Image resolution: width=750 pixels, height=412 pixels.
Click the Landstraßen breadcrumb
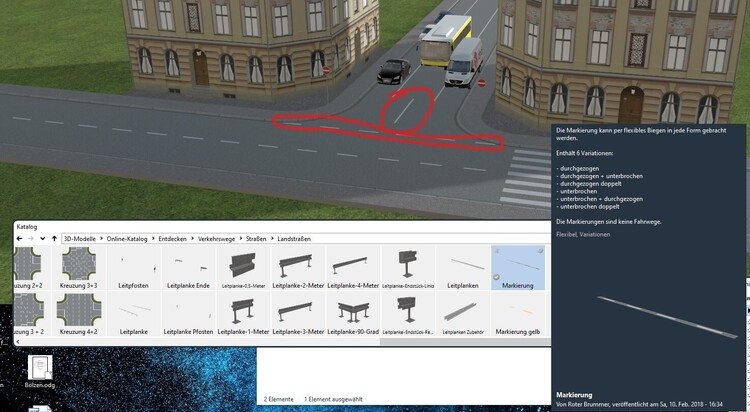click(294, 238)
